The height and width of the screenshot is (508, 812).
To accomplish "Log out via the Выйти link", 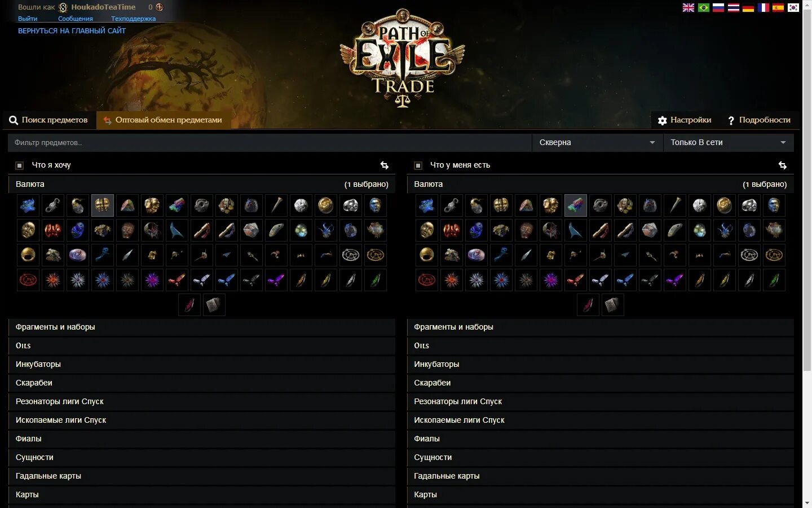I will point(28,19).
